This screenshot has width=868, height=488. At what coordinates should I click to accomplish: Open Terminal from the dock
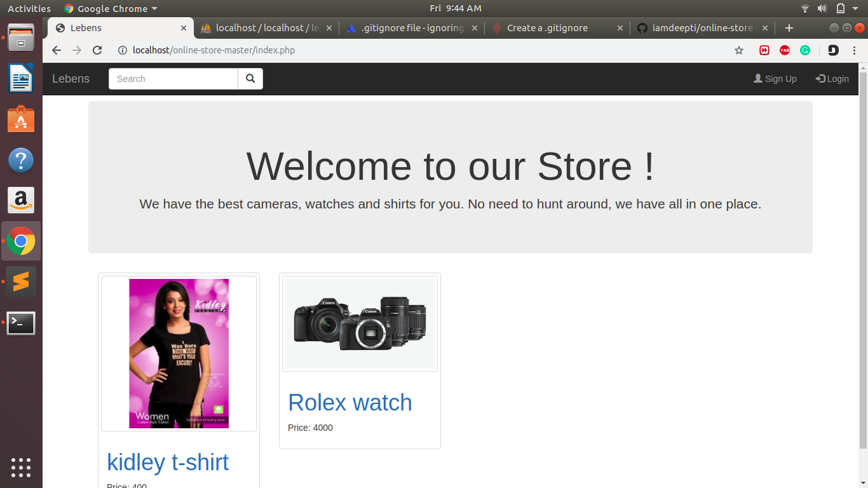click(x=21, y=323)
